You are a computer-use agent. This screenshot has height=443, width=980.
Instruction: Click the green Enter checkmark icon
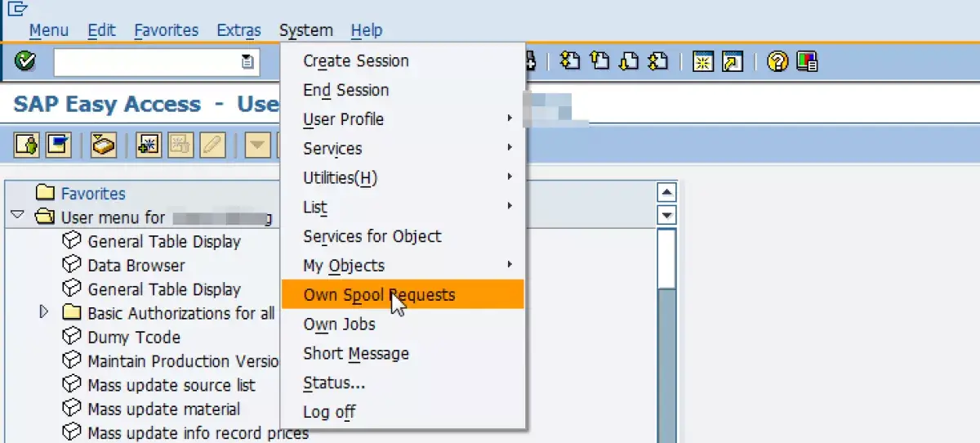25,61
